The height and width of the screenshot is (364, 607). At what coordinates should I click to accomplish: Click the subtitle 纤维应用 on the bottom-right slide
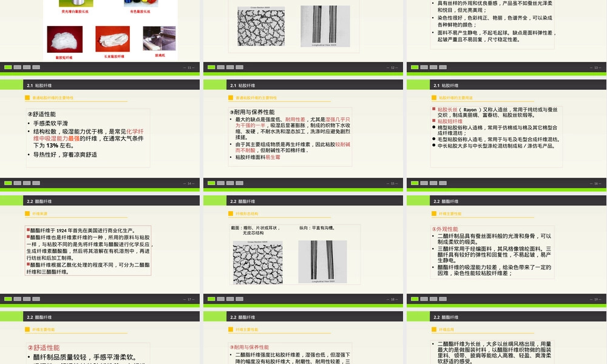[x=447, y=329]
